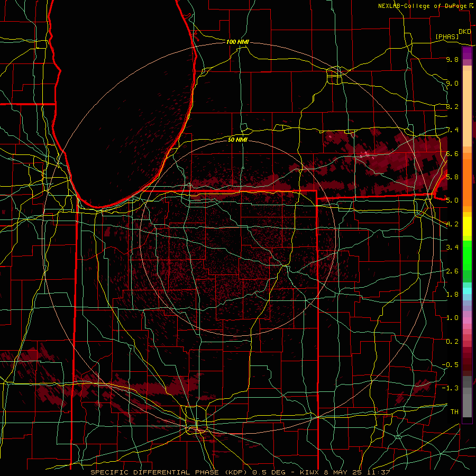Click the 9.0 color scale value
Viewport: 476px width, 476px height.
click(452, 83)
